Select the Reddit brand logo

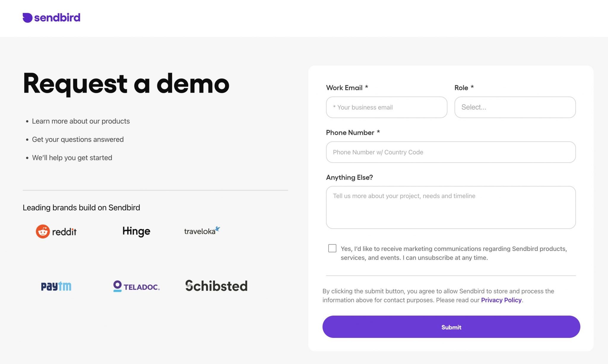point(56,231)
